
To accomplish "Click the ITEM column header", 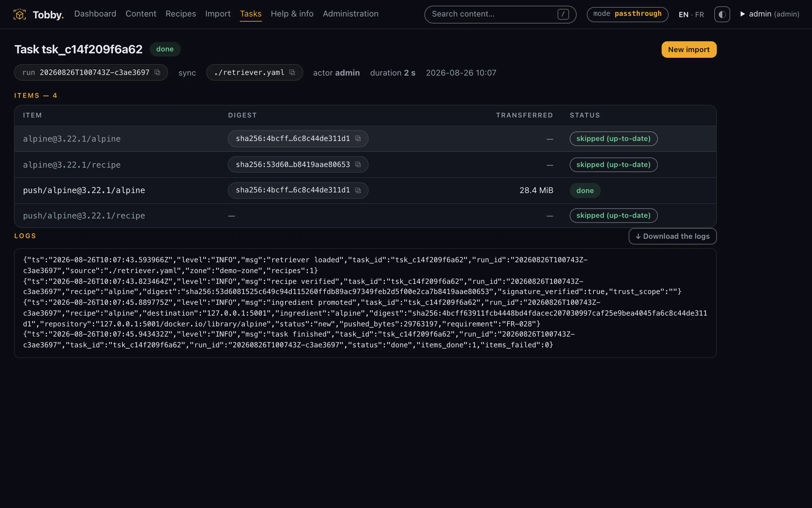I will click(32, 115).
